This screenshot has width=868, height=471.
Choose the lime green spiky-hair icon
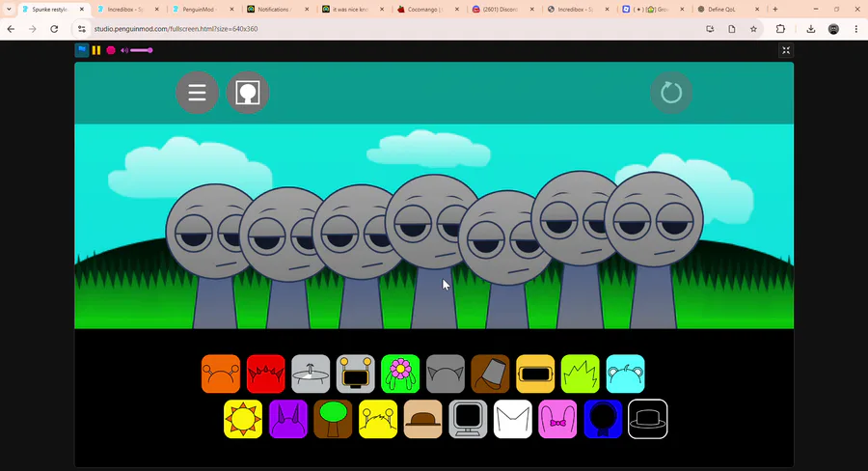[581, 374]
